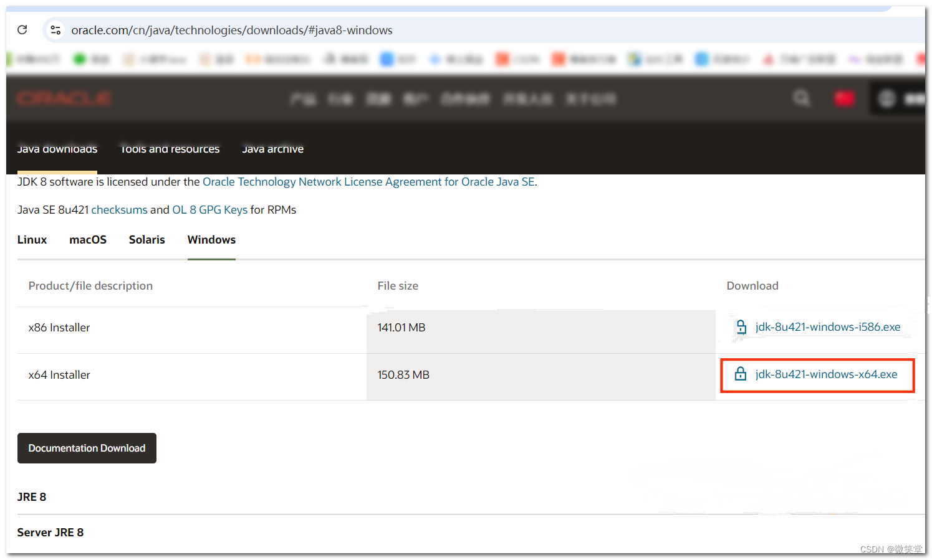
Task: Click the browser reload icon
Action: 22,30
